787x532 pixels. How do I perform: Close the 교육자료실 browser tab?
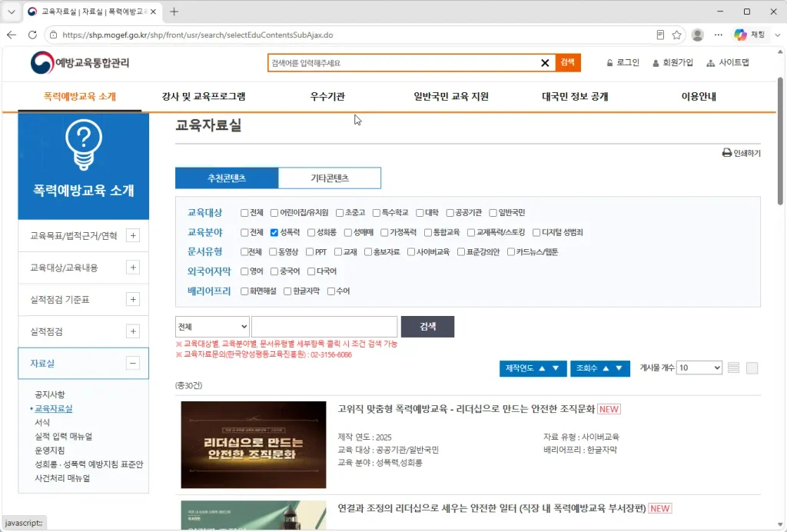[x=153, y=12]
